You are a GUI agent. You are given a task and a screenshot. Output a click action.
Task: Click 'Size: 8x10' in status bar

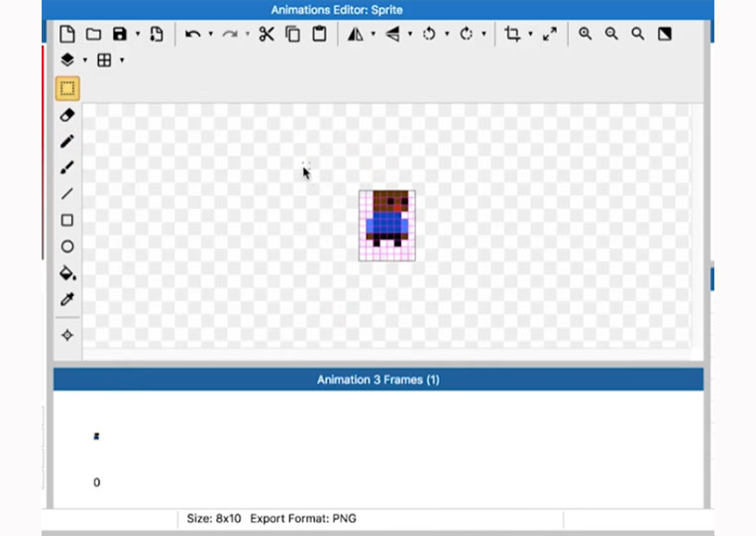(214, 518)
